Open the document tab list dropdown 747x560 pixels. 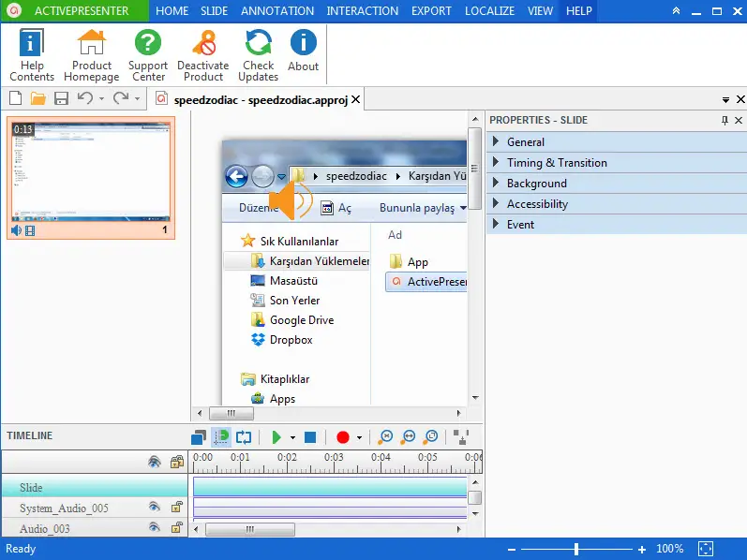pyautogui.click(x=725, y=100)
